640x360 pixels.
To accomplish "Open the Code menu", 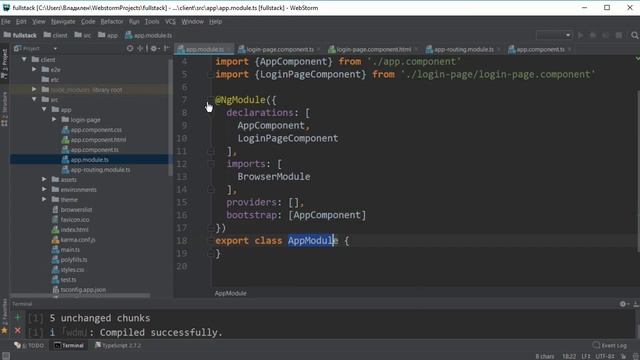I will click(x=88, y=22).
